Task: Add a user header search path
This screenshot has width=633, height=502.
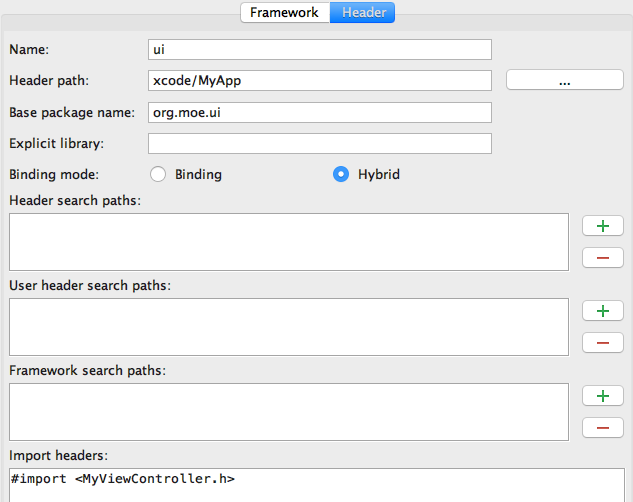Action: click(603, 311)
